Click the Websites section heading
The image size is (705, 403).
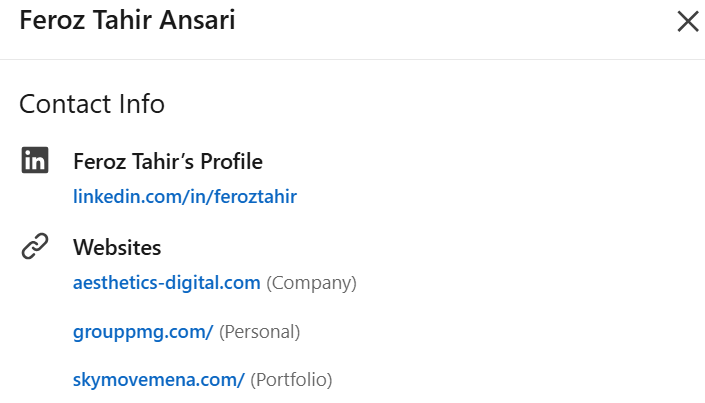tap(117, 247)
